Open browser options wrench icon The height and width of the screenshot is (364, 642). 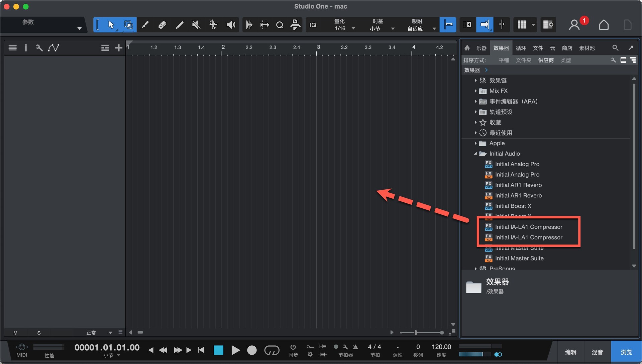(x=613, y=60)
